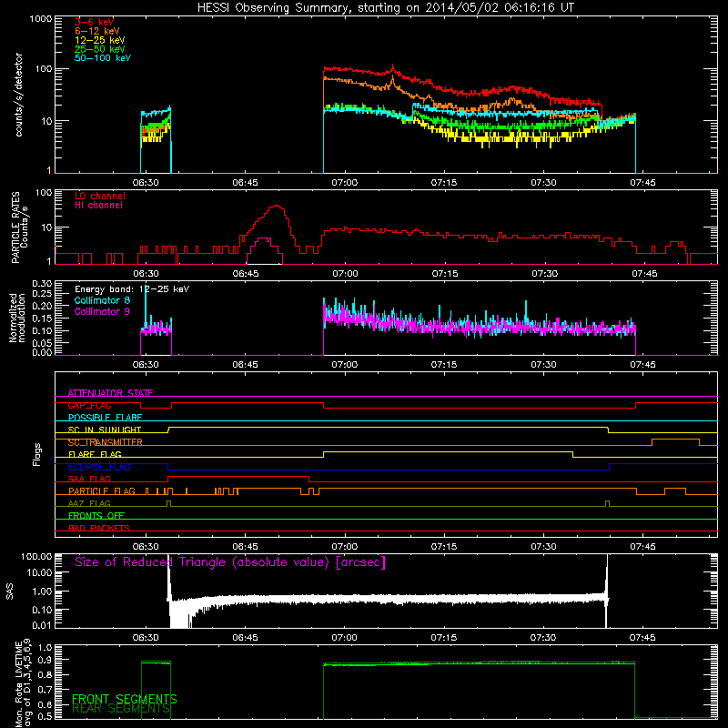
Task: Click the '0.7' livetime axis tick
Action: pyautogui.click(x=45, y=690)
